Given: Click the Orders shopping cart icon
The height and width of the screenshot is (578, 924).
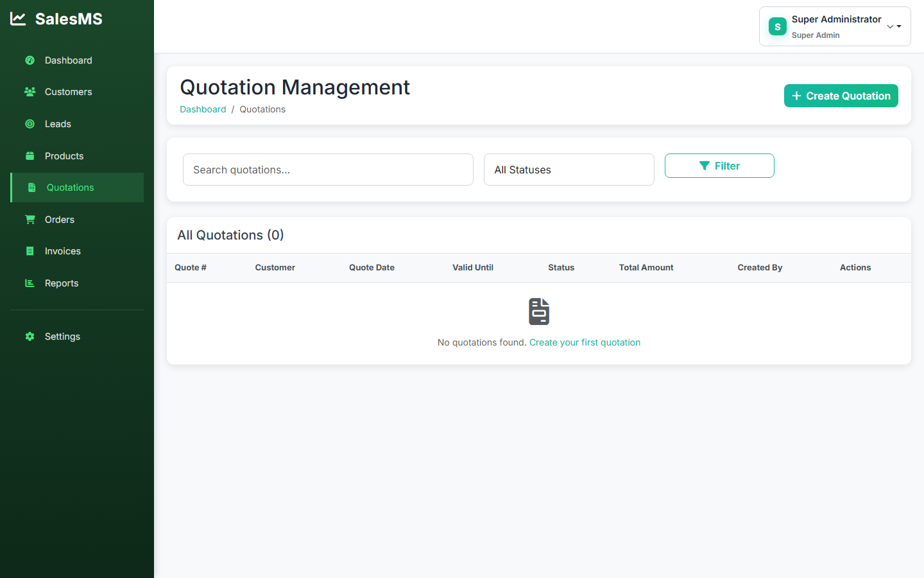Looking at the screenshot, I should pos(30,220).
